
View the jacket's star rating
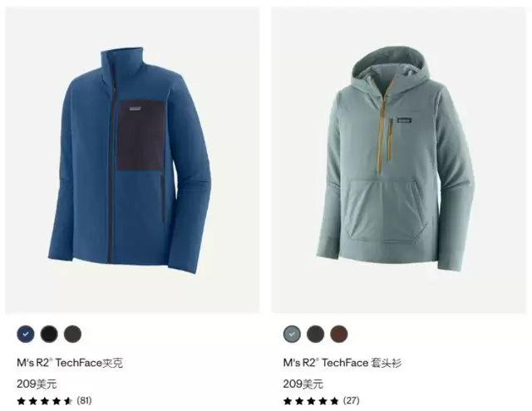coord(45,401)
